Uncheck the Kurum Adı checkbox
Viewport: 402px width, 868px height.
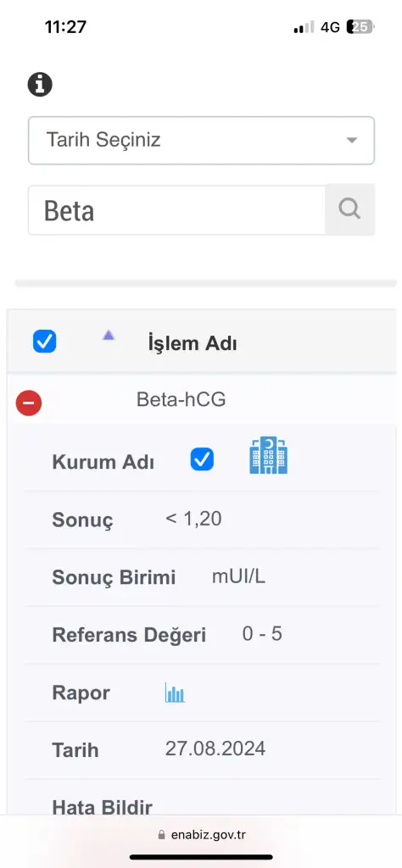tap(202, 459)
